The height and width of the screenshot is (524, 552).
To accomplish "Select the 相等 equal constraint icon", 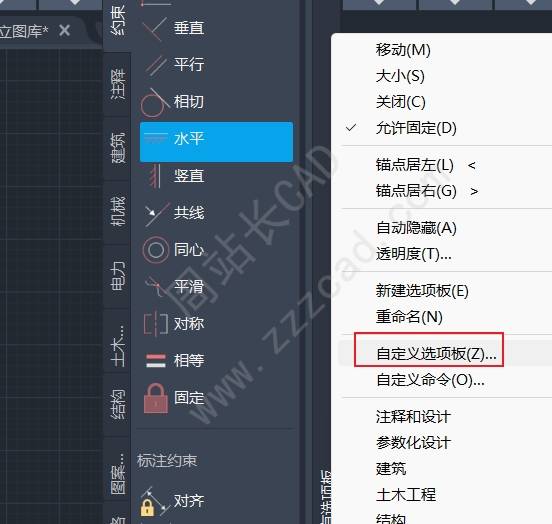I will (x=155, y=361).
